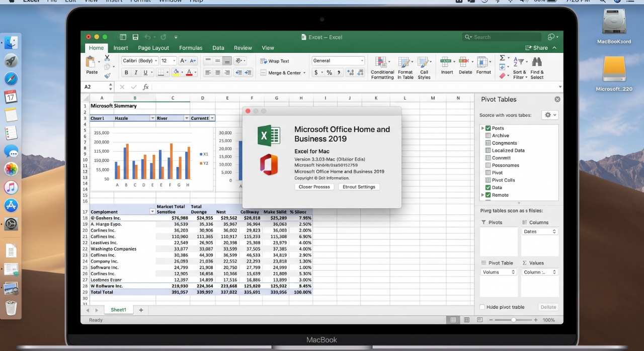The width and height of the screenshot is (644, 351).
Task: Click the fx insert function icon
Action: (x=145, y=87)
